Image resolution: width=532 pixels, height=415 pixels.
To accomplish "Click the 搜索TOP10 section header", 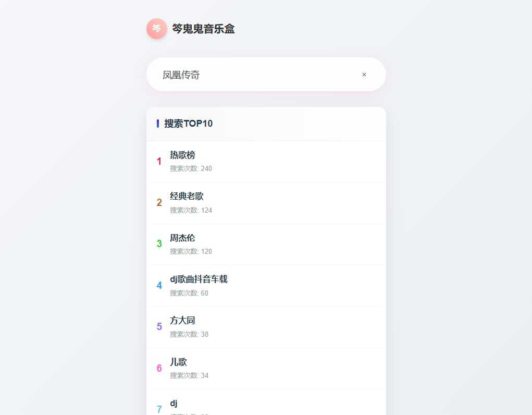I will click(188, 124).
